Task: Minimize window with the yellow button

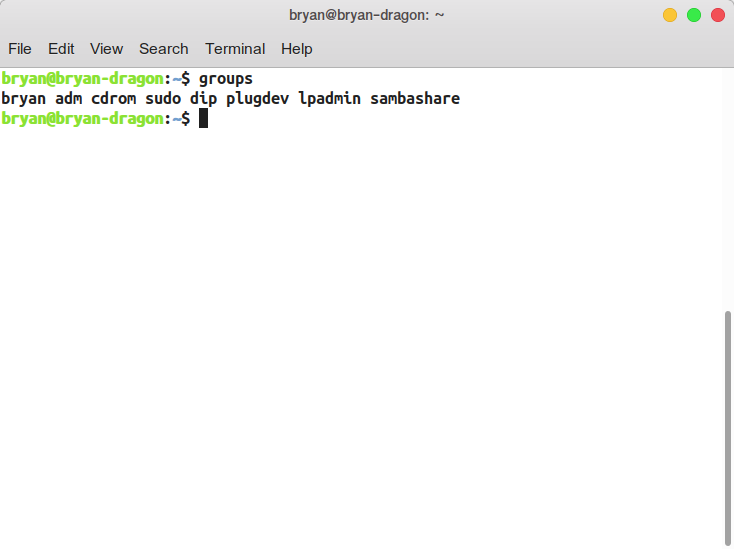Action: pos(670,15)
